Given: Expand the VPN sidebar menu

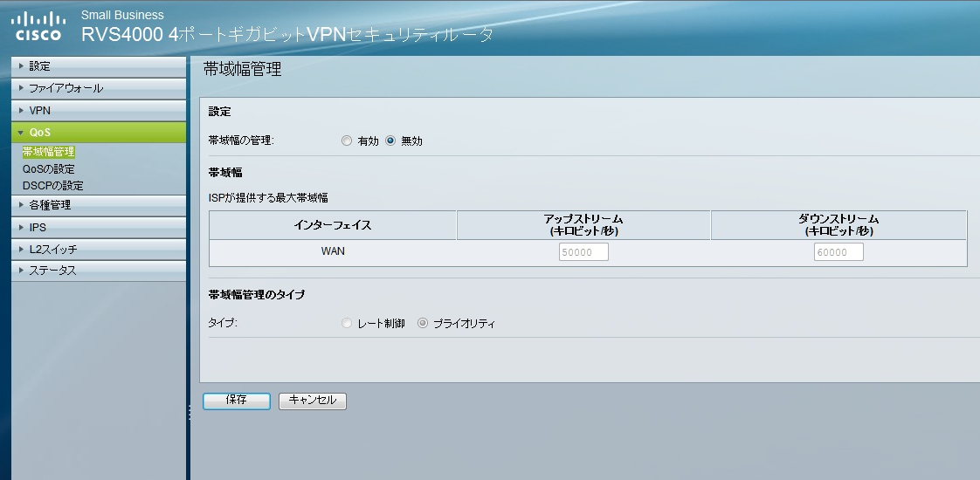Looking at the screenshot, I should click(99, 111).
